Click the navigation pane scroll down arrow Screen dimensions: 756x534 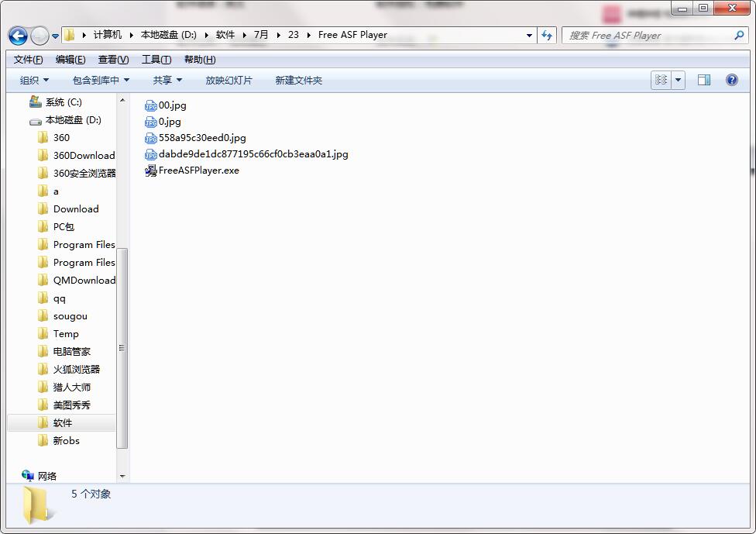tap(122, 476)
